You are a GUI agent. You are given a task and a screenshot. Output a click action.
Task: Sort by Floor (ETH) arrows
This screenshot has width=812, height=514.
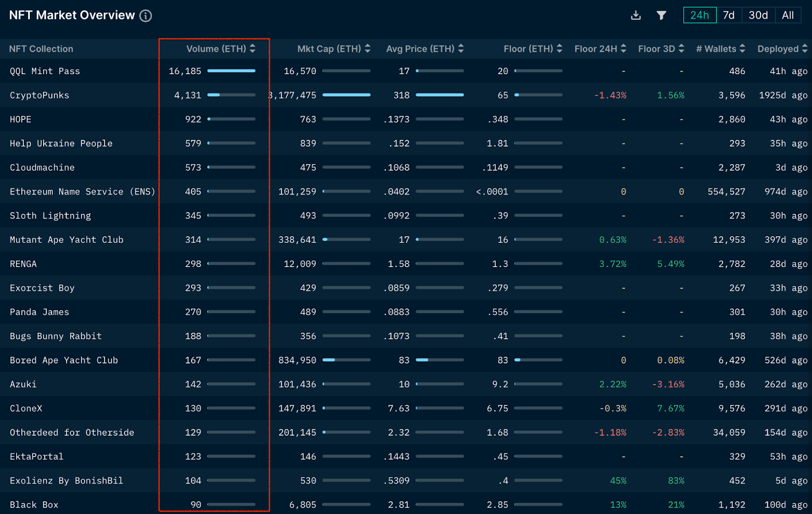point(559,49)
